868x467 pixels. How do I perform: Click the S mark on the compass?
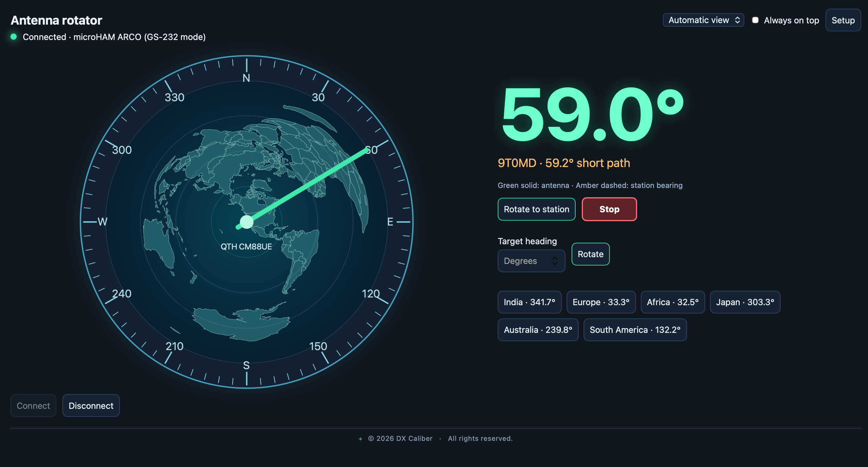[x=246, y=365]
